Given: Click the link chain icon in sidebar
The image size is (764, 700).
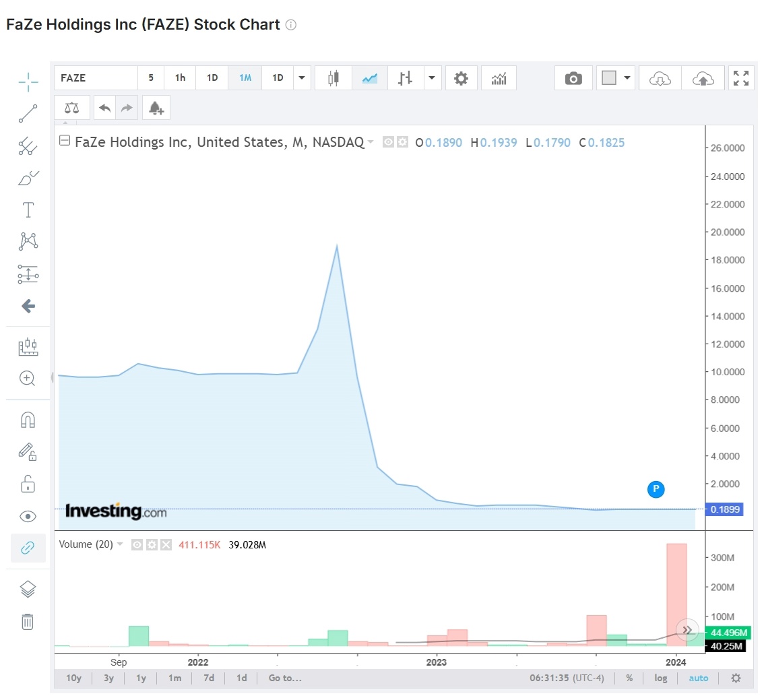Looking at the screenshot, I should 28,548.
